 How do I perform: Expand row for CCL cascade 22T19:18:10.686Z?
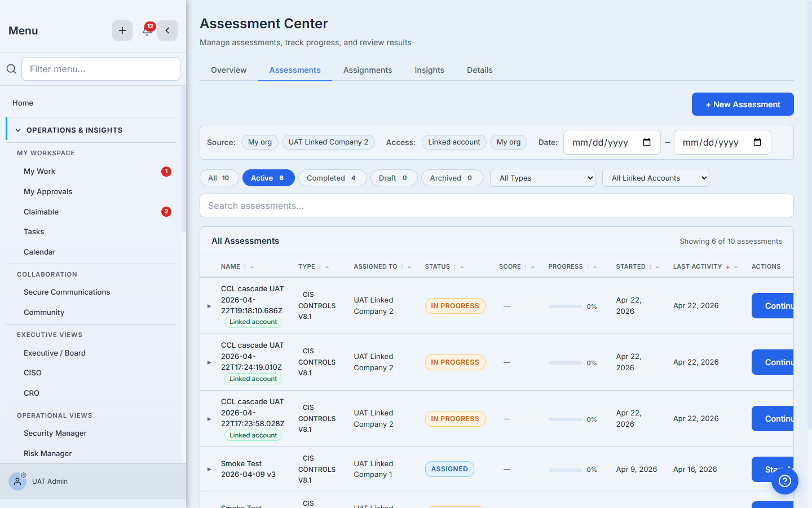(209, 306)
